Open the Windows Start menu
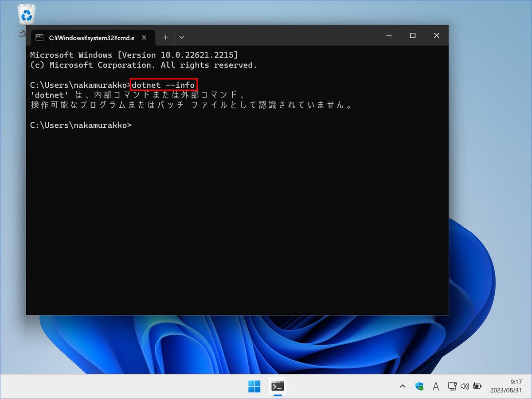 (x=254, y=387)
